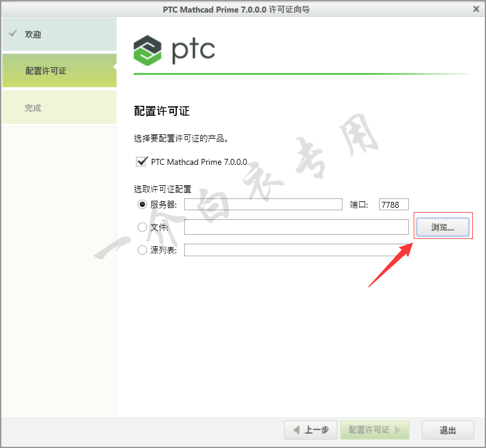The width and height of the screenshot is (486, 448).
Task: Click the 选取许可证配置 label
Action: pos(163,189)
